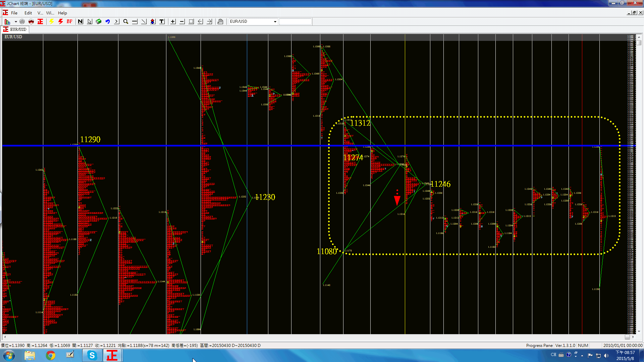Viewport: 644px width, 362px height.
Task: Select the text T annotation tool
Action: 162,21
